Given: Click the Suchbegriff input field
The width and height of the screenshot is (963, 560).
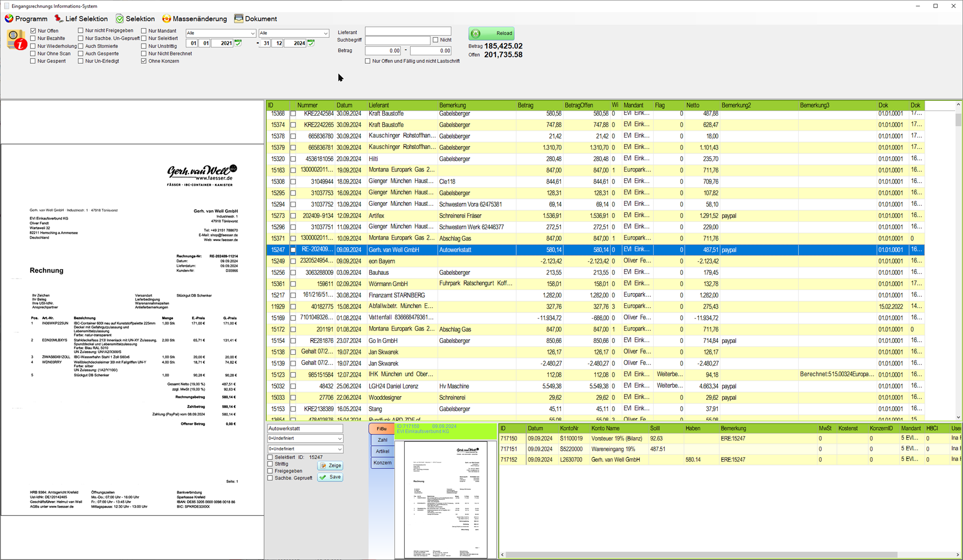Looking at the screenshot, I should point(397,40).
